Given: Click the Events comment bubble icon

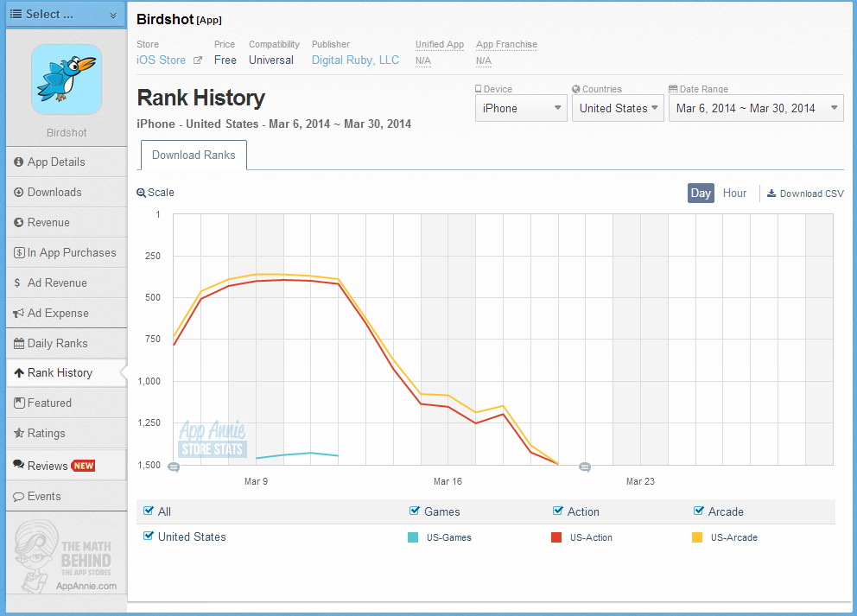Looking at the screenshot, I should point(19,497).
